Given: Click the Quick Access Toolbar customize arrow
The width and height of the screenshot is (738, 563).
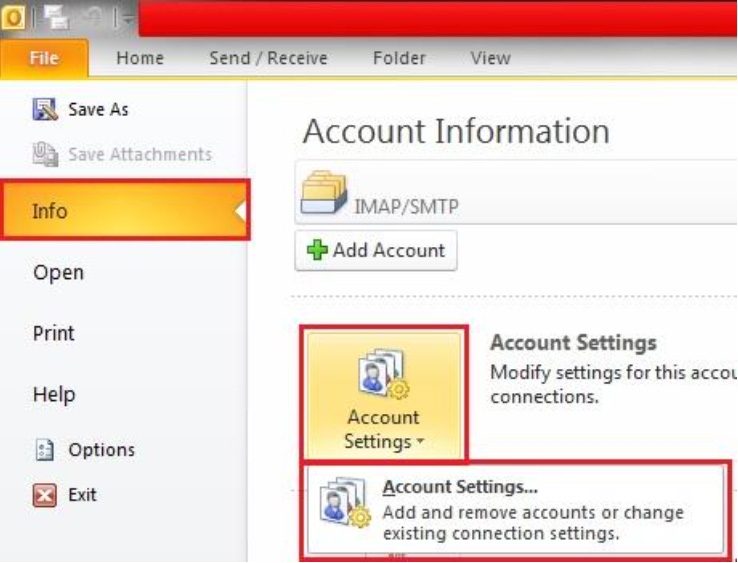Looking at the screenshot, I should (128, 19).
